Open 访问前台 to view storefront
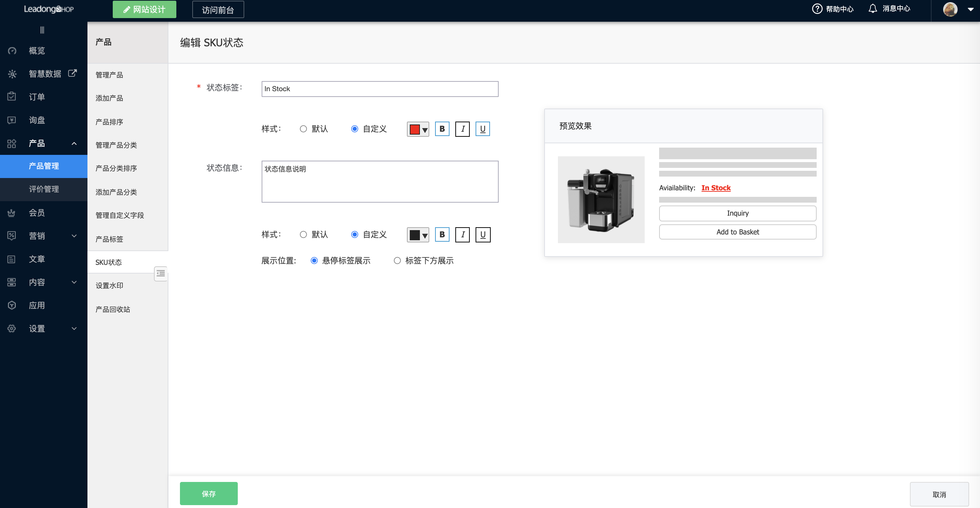Viewport: 980px width, 508px height. coord(218,9)
